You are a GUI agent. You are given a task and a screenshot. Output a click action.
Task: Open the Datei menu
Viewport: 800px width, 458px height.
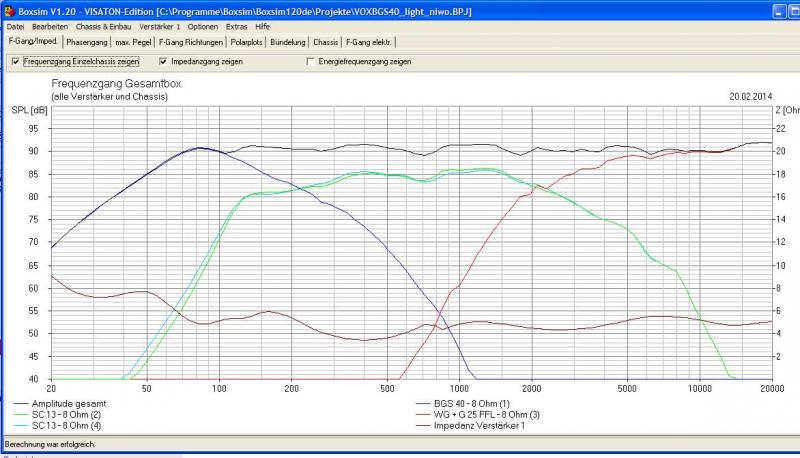click(x=16, y=26)
